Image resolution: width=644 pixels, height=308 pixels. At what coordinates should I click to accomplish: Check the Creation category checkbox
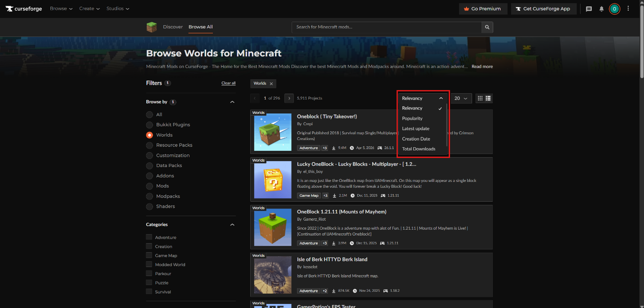point(149,246)
